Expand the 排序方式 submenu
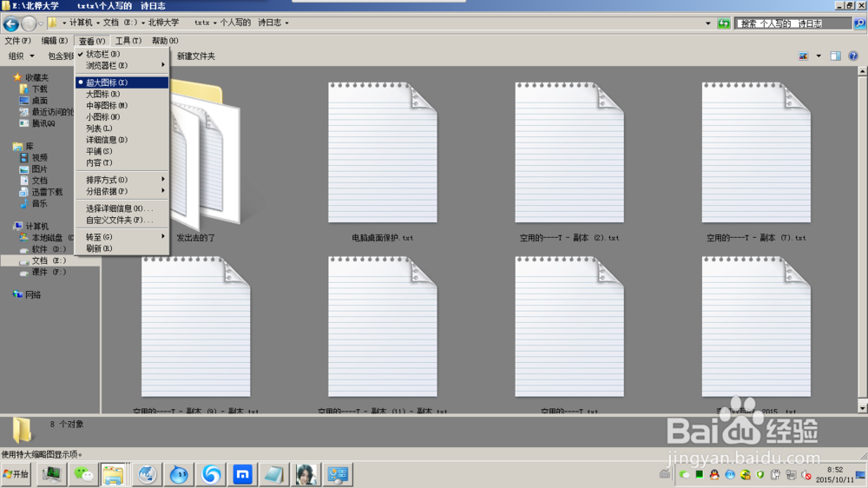Image resolution: width=868 pixels, height=488 pixels. [x=122, y=180]
